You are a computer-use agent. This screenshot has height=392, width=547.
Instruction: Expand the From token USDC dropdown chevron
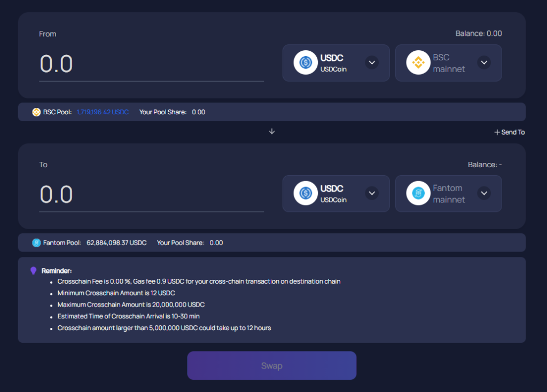tap(372, 63)
